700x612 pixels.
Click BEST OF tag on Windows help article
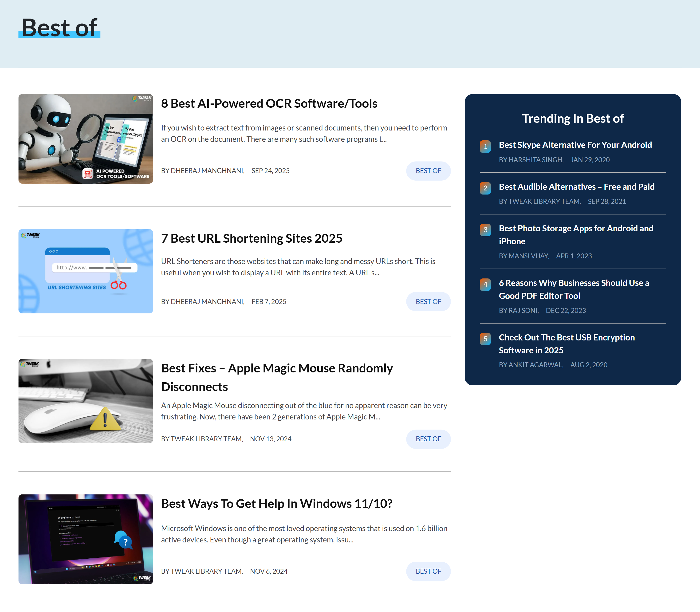428,571
